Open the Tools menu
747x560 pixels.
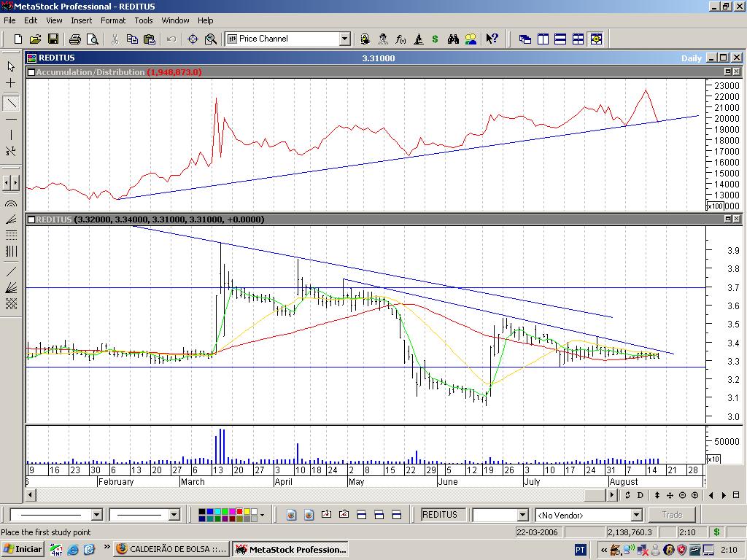pos(144,20)
